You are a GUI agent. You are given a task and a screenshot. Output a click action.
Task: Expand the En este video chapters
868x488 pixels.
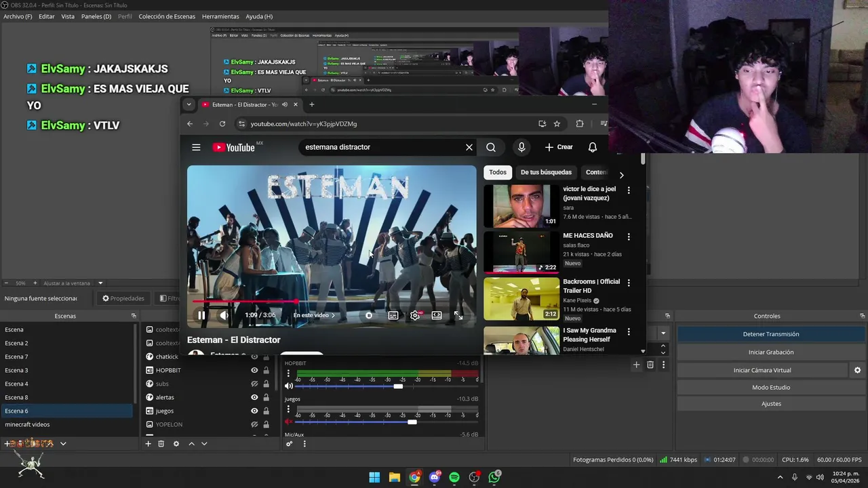click(314, 315)
